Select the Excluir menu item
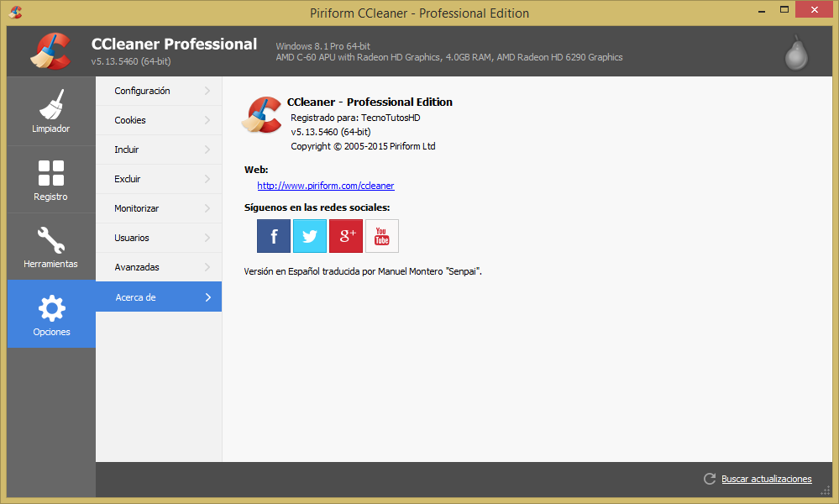This screenshot has width=839, height=504. 159,179
